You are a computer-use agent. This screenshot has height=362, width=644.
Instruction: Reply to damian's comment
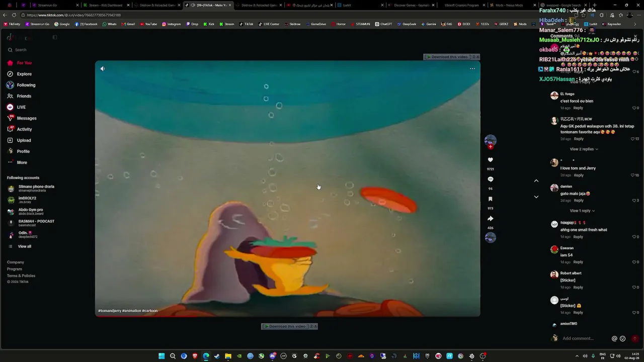(579, 201)
